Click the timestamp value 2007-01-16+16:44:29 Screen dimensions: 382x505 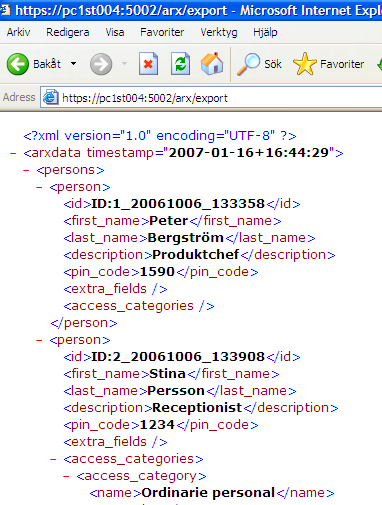249,153
